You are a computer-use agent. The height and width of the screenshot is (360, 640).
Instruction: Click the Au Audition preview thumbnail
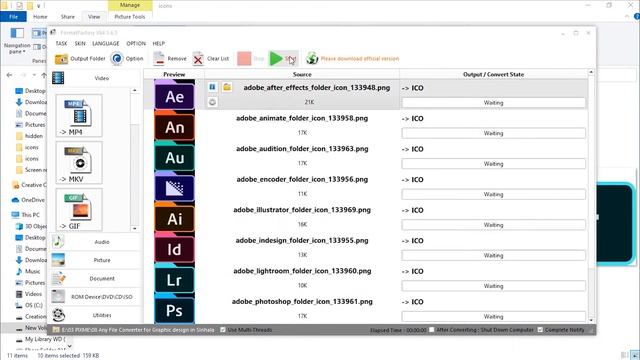coord(174,156)
